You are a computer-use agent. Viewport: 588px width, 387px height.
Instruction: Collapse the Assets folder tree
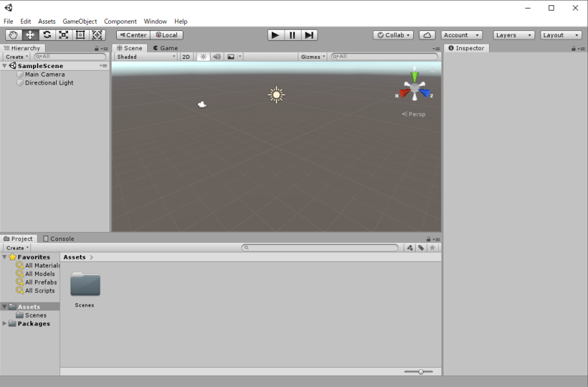coord(5,306)
